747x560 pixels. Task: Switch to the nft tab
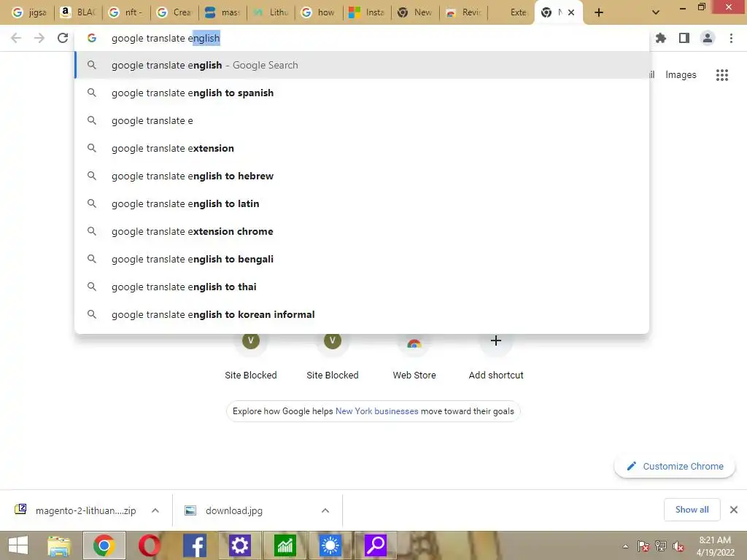click(x=126, y=13)
